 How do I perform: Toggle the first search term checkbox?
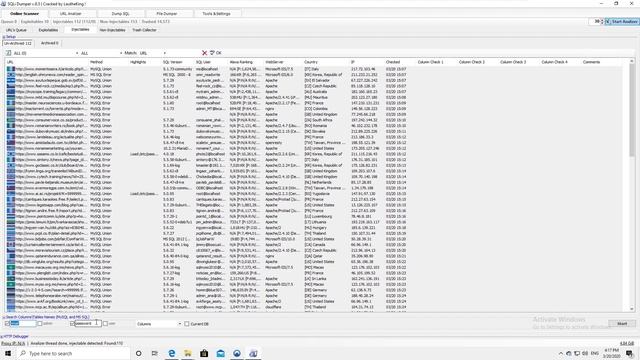[x=7, y=324]
